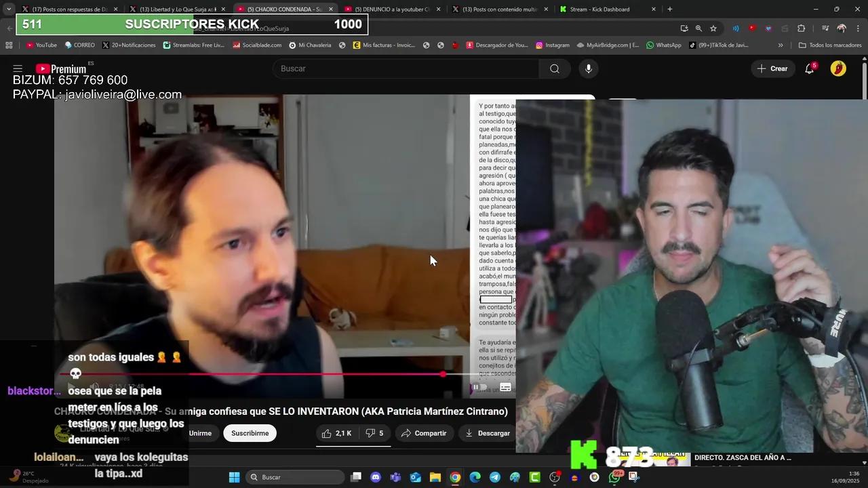Open Telegram from the taskbar
Screen dimensions: 868x488
point(495,477)
